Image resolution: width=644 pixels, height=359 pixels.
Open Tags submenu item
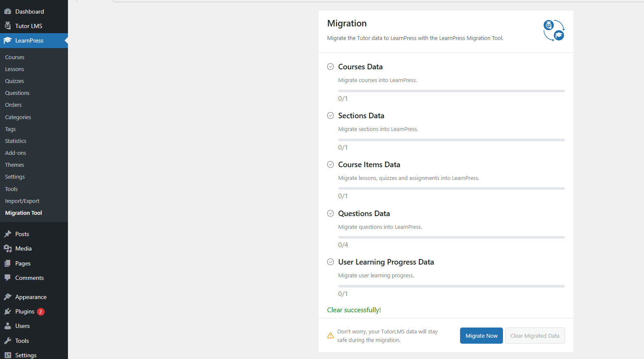click(x=11, y=129)
